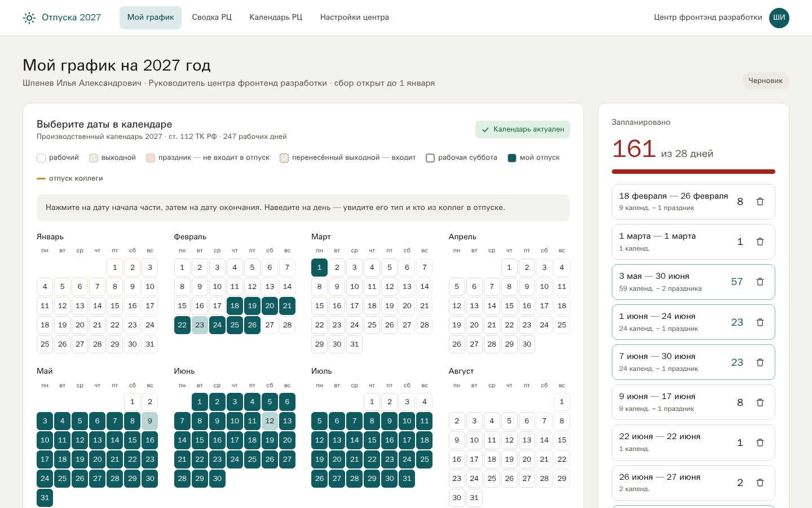
Task: Click the праздник legend swatch
Action: pyautogui.click(x=151, y=158)
